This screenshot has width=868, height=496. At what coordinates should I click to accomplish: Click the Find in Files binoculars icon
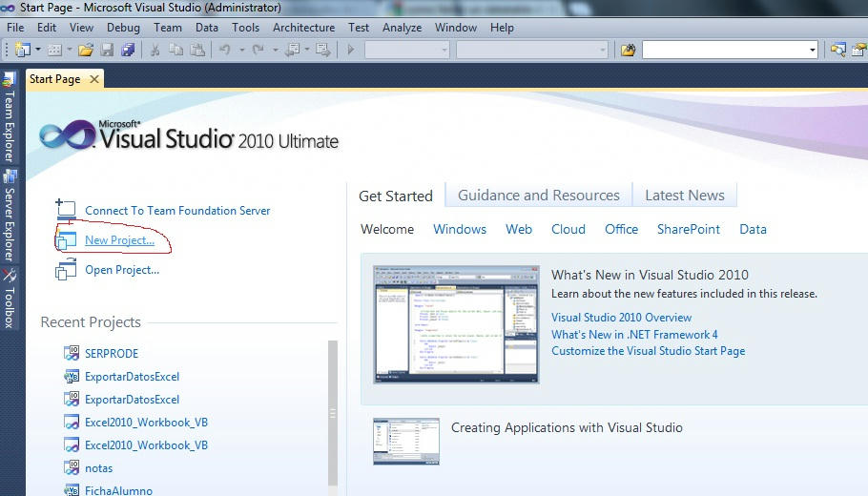pos(628,51)
